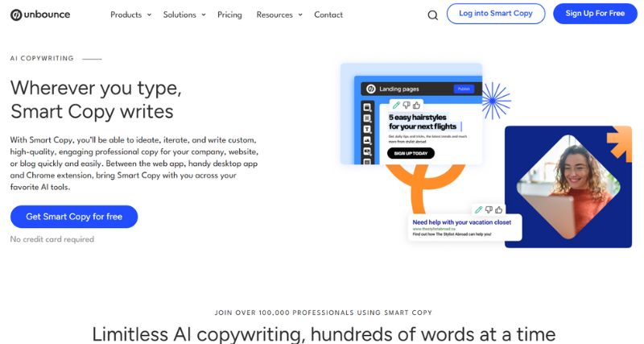Click thumbs down icon above hairstyles headline
This screenshot has width=644, height=344.
click(407, 106)
